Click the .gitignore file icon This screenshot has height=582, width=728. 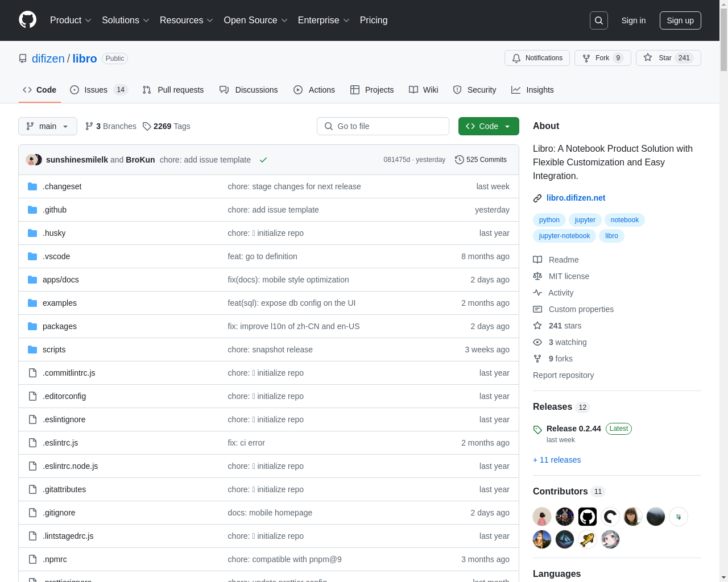pyautogui.click(x=32, y=513)
